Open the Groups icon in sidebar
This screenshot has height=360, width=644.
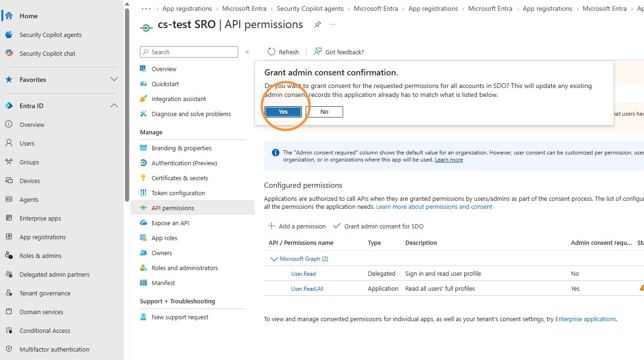pyautogui.click(x=9, y=162)
